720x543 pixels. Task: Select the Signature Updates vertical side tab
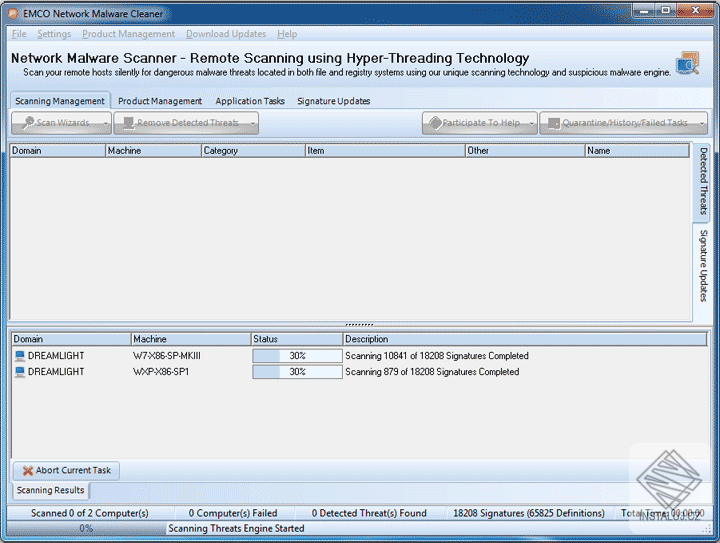click(x=703, y=266)
